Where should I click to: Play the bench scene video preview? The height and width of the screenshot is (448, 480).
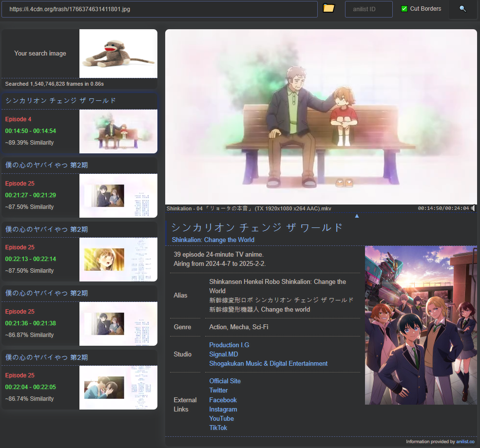[x=321, y=117]
